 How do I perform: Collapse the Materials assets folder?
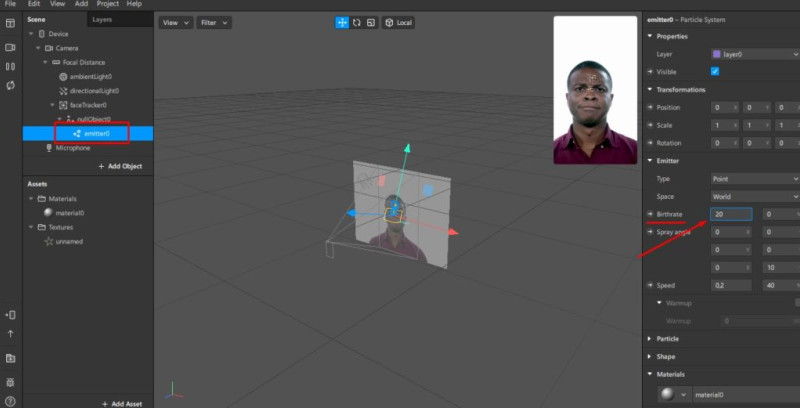click(x=31, y=199)
